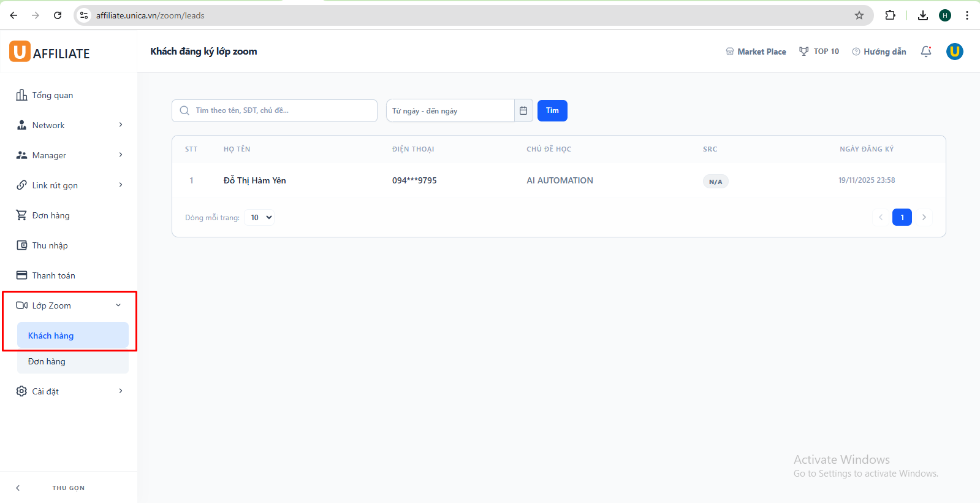
Task: Click the user avatar in the header
Action: tap(954, 52)
